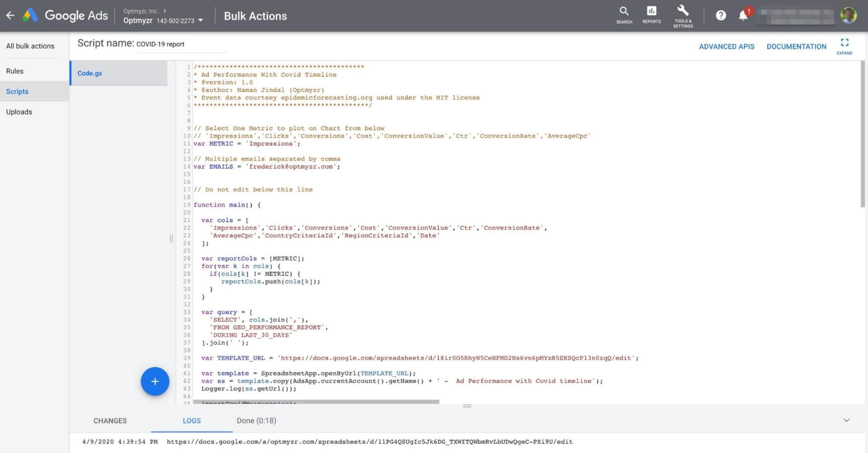Open Uploads in the sidebar

click(19, 112)
